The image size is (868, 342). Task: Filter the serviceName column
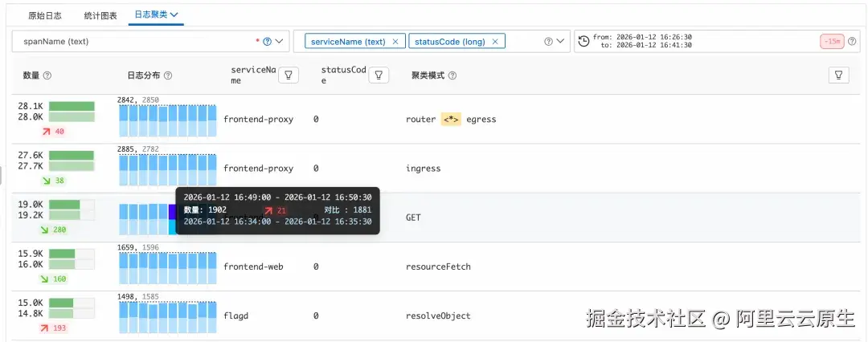click(x=289, y=75)
